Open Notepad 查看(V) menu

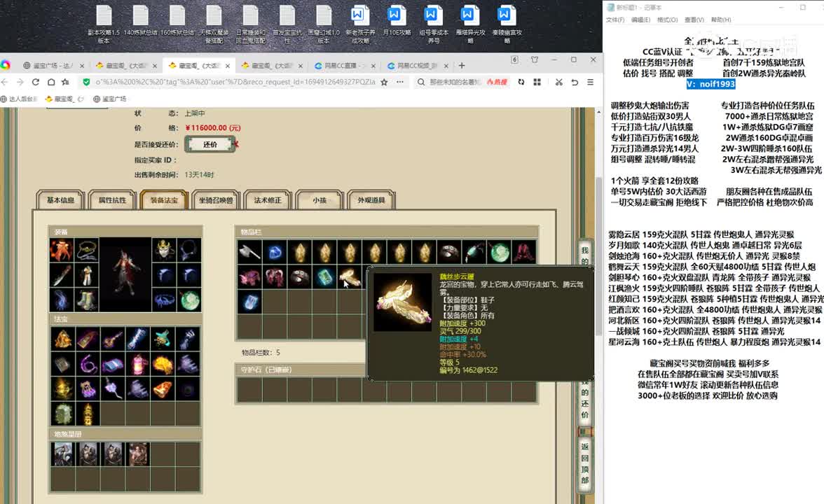(694, 20)
